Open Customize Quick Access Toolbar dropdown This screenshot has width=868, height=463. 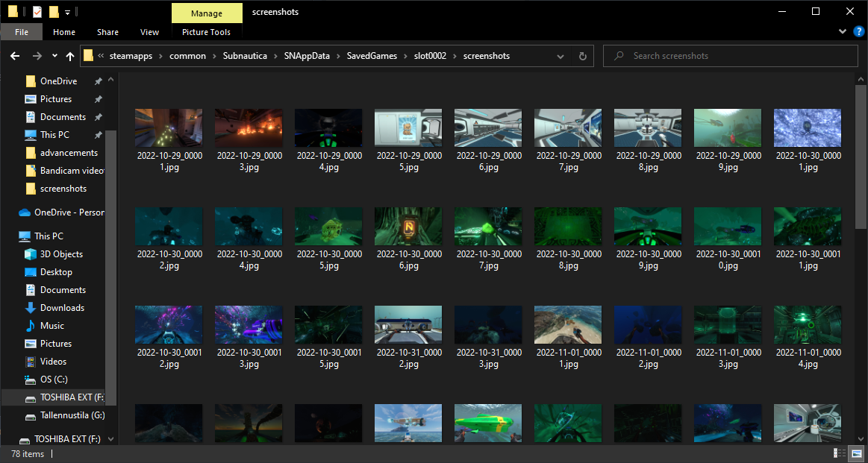pos(67,12)
